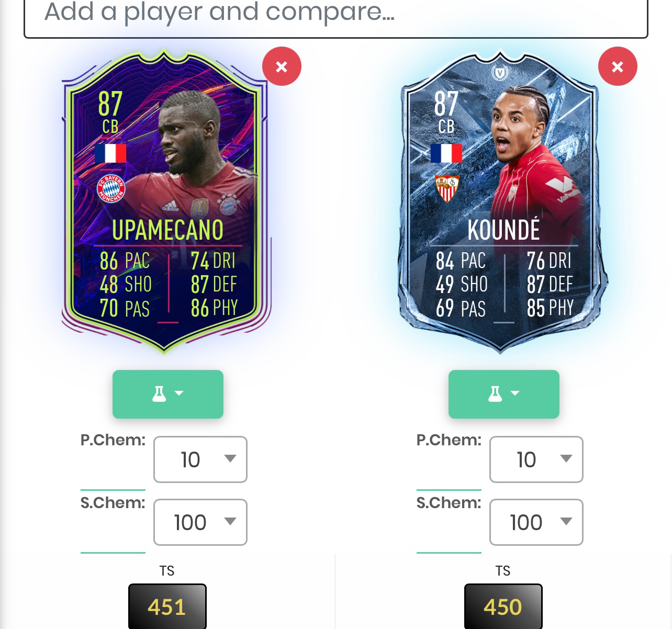Open chemistry style flask menu under Koundé

coord(504,394)
